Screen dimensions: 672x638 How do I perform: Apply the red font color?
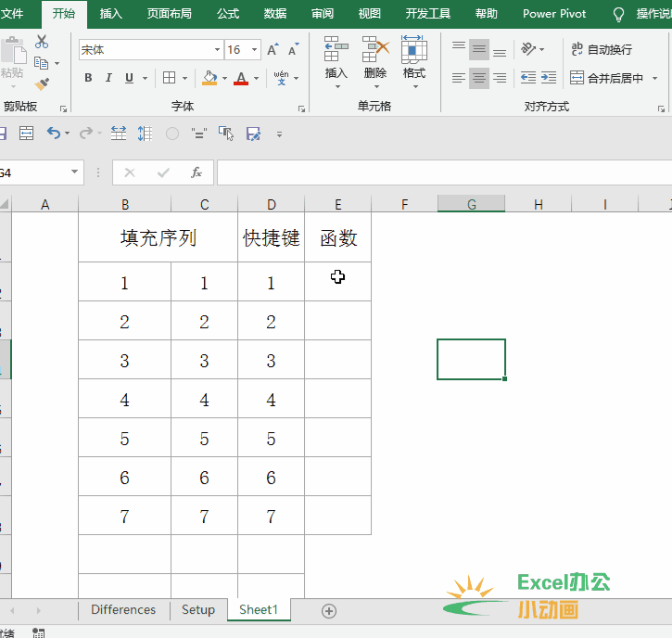[241, 78]
